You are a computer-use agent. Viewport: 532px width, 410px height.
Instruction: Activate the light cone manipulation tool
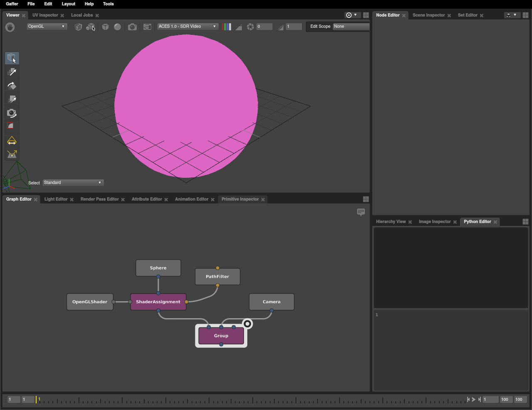tap(12, 140)
